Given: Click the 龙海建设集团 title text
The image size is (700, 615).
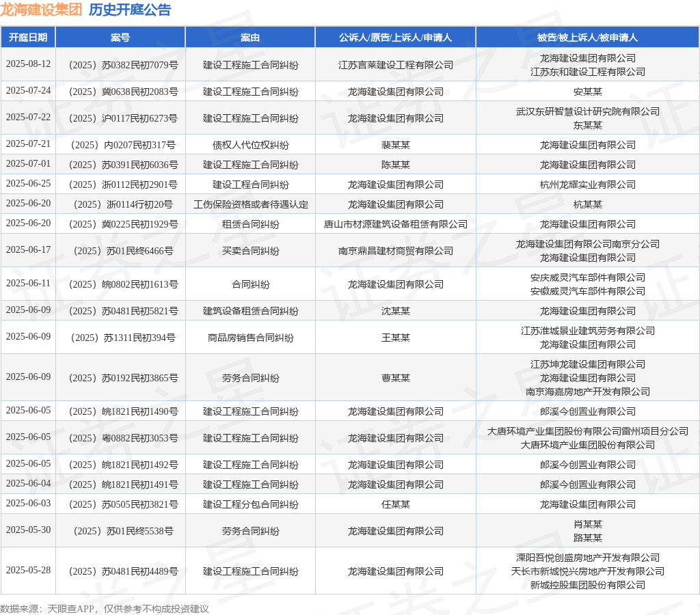Looking at the screenshot, I should pos(41,10).
